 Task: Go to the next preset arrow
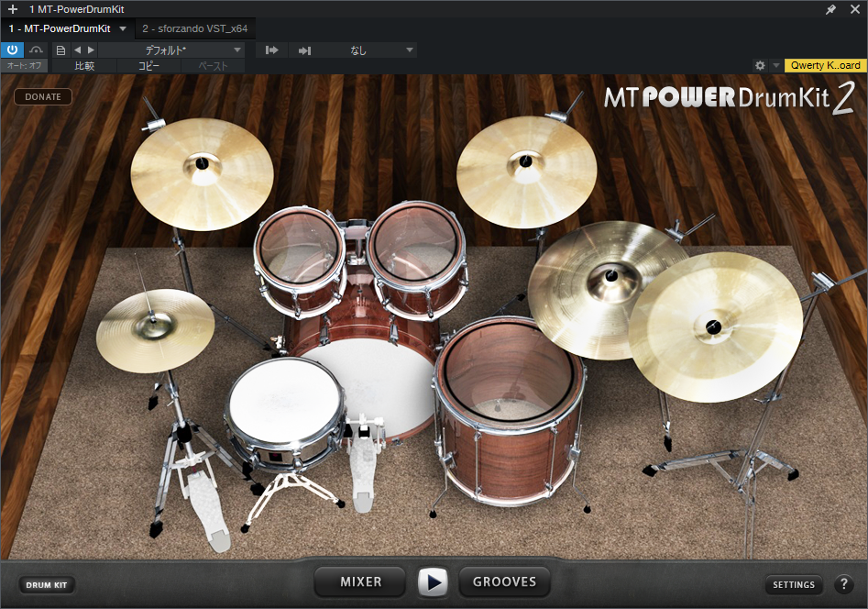coord(92,50)
